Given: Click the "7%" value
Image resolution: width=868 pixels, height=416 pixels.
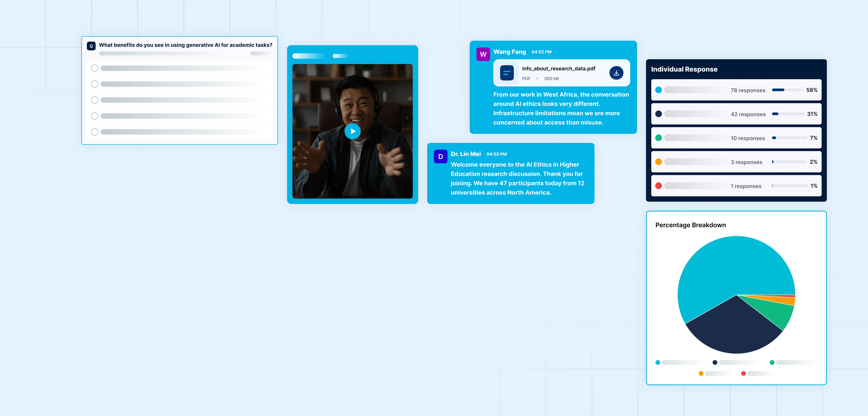Looking at the screenshot, I should 813,138.
